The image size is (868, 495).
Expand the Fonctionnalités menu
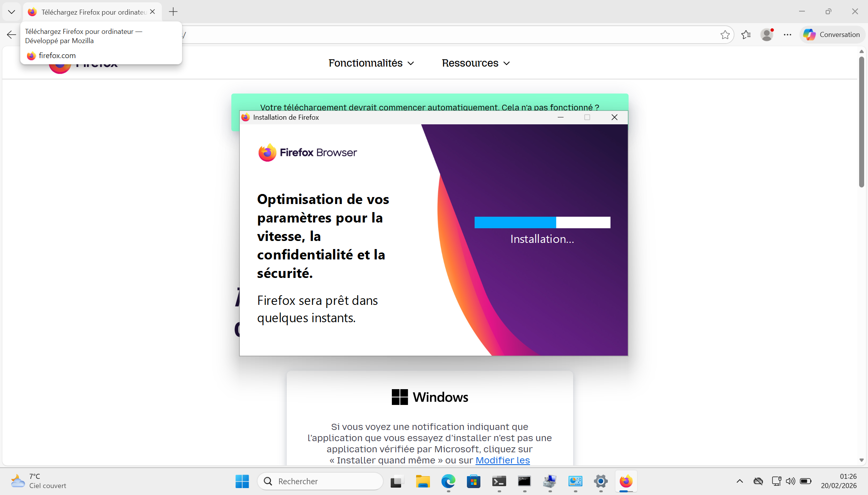pos(371,63)
